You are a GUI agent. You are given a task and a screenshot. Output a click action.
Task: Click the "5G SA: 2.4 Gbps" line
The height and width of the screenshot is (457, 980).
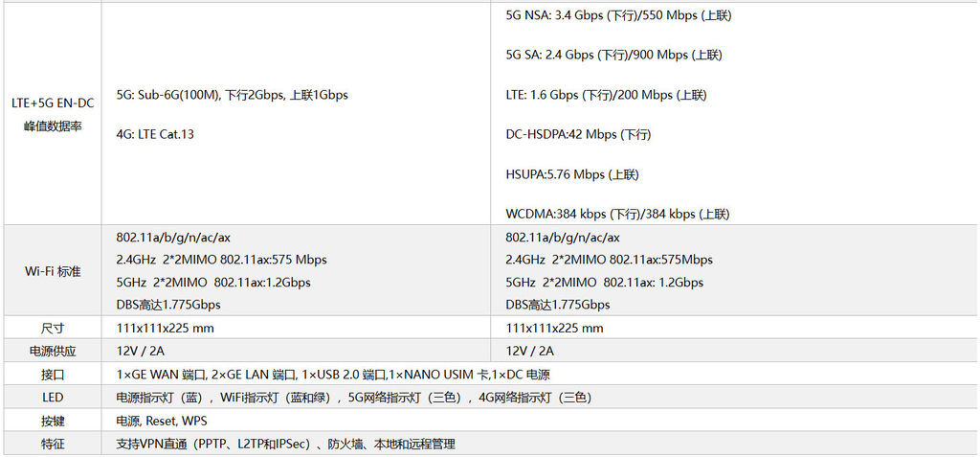[613, 55]
